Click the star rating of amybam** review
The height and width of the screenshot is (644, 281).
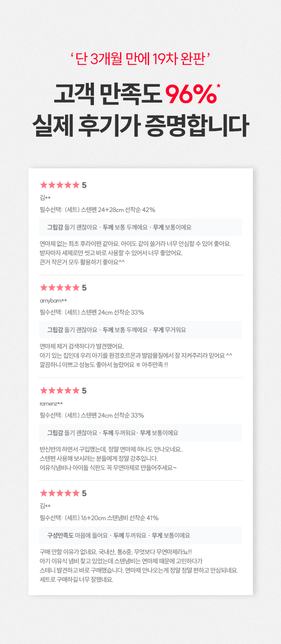63,288
